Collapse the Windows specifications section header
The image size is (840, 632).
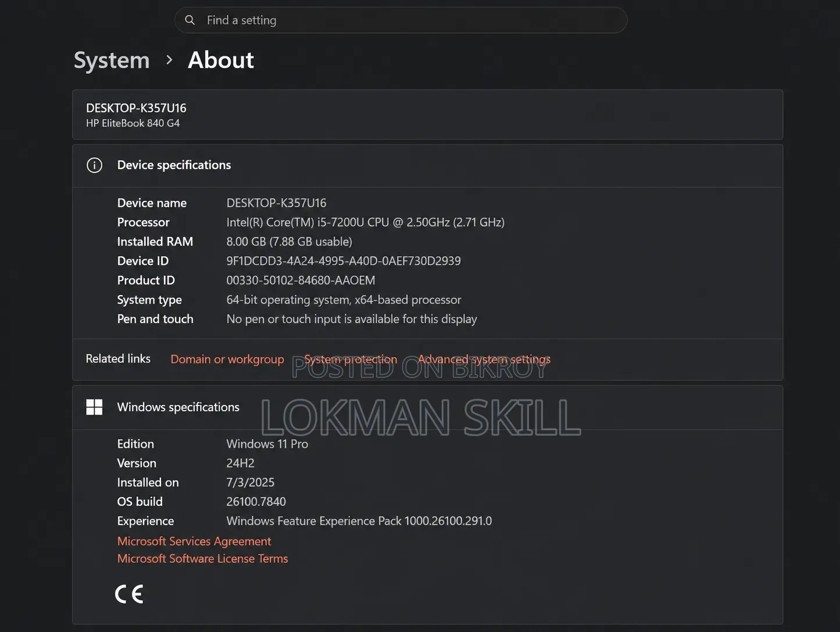click(428, 408)
